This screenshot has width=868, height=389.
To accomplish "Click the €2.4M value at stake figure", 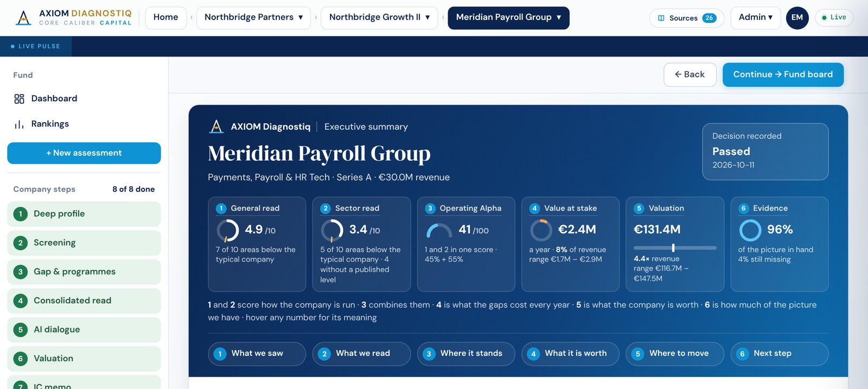I will click(577, 229).
